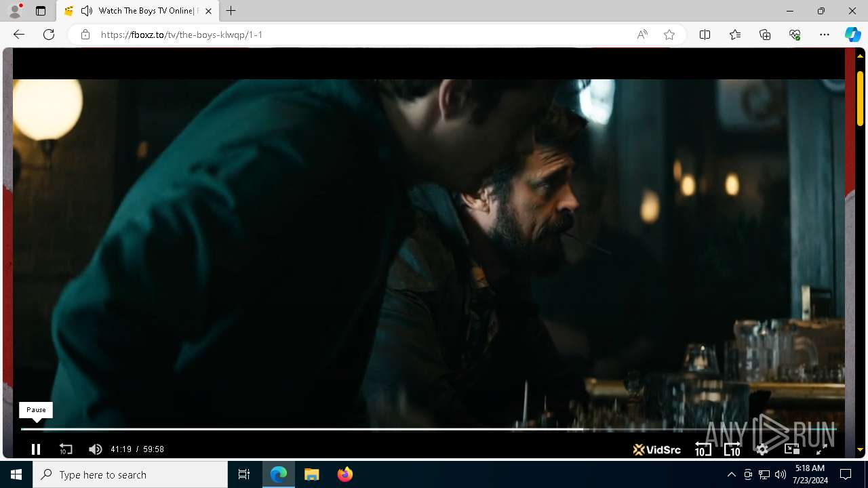Open the Windows Start menu

tap(16, 474)
